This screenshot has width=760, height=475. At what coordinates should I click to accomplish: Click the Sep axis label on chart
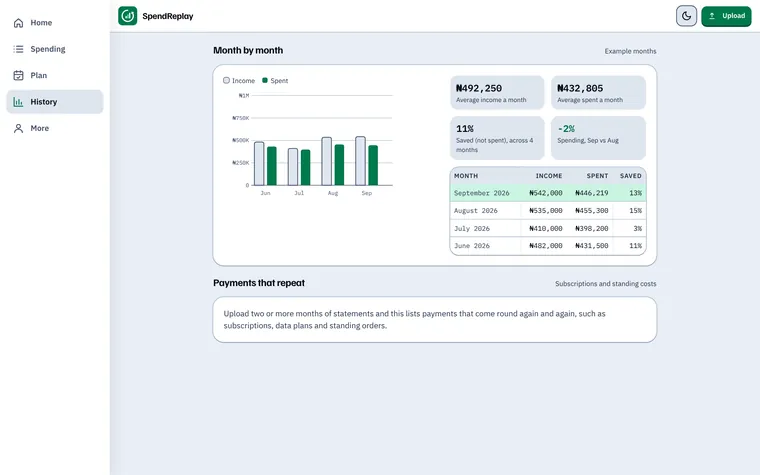click(367, 193)
